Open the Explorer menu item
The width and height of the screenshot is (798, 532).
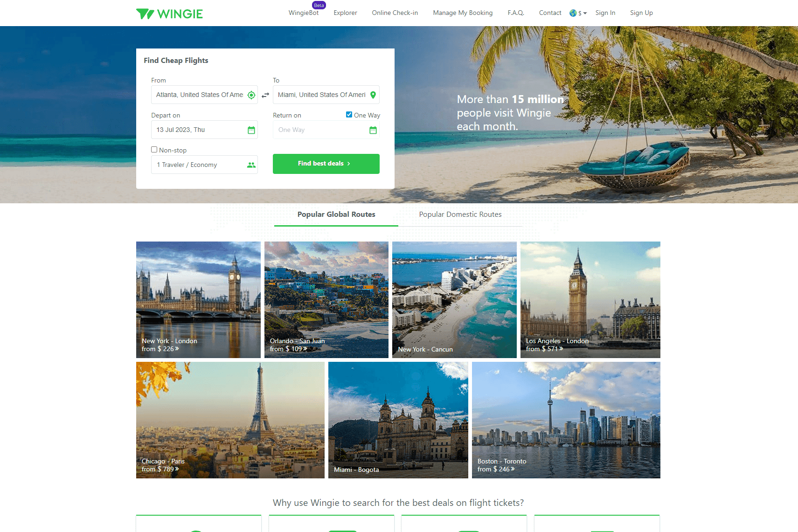coord(345,13)
